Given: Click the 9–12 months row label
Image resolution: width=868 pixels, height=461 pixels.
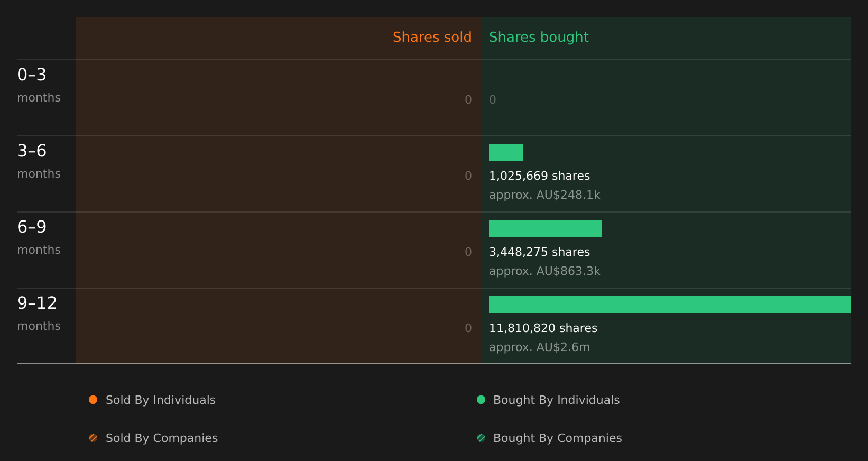Looking at the screenshot, I should (x=39, y=314).
